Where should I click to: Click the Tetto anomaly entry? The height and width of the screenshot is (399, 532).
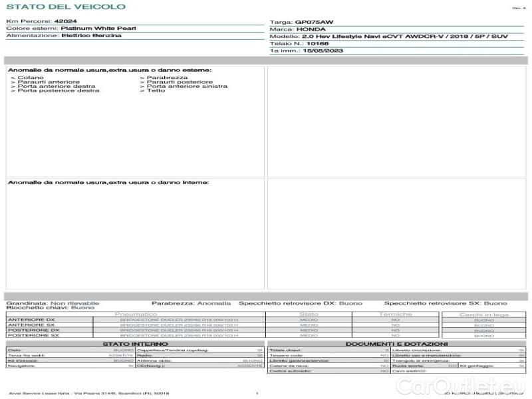(156, 90)
